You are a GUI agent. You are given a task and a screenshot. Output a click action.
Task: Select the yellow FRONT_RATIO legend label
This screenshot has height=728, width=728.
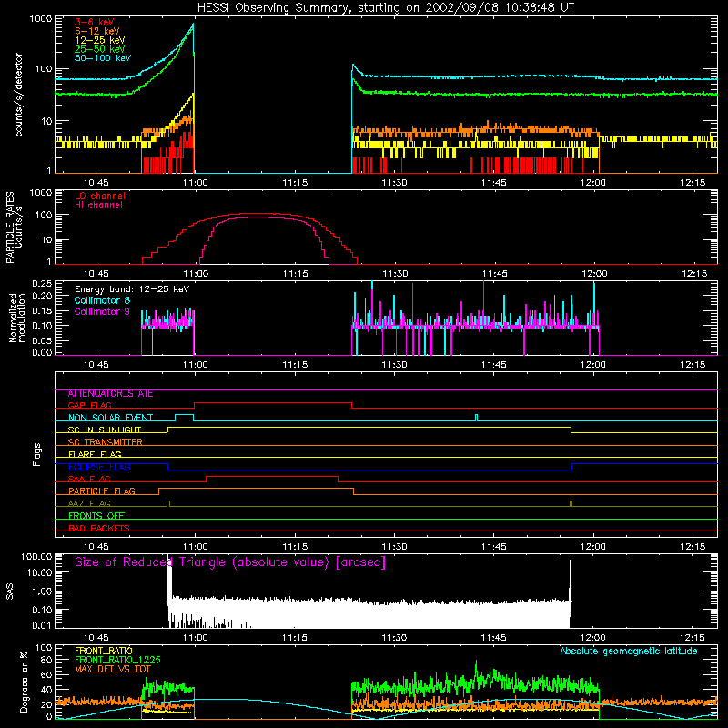point(104,651)
